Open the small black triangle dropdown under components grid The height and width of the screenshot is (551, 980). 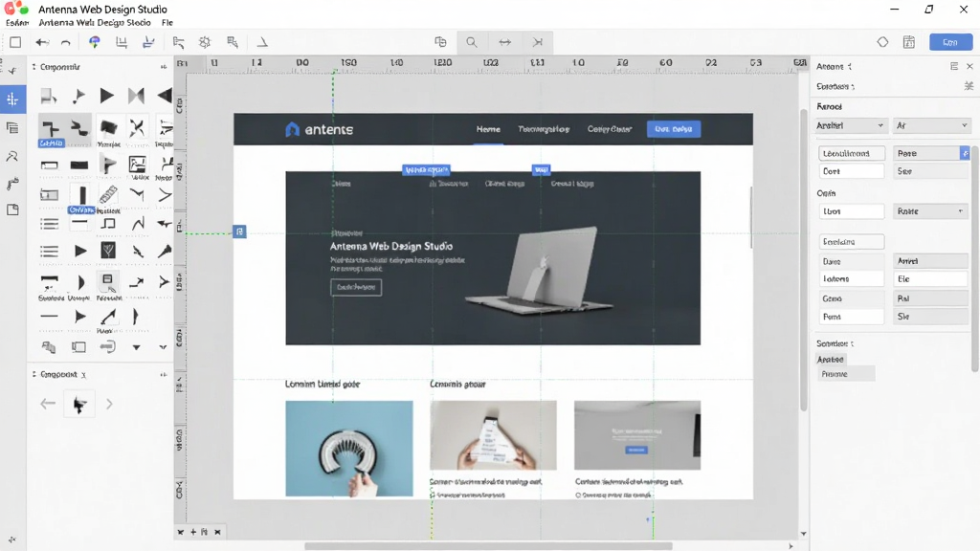(x=136, y=347)
